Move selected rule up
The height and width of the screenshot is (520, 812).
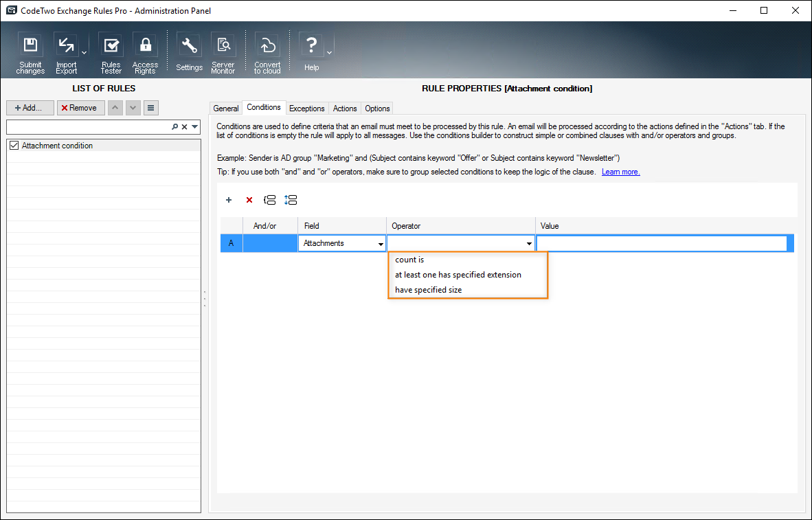(115, 108)
